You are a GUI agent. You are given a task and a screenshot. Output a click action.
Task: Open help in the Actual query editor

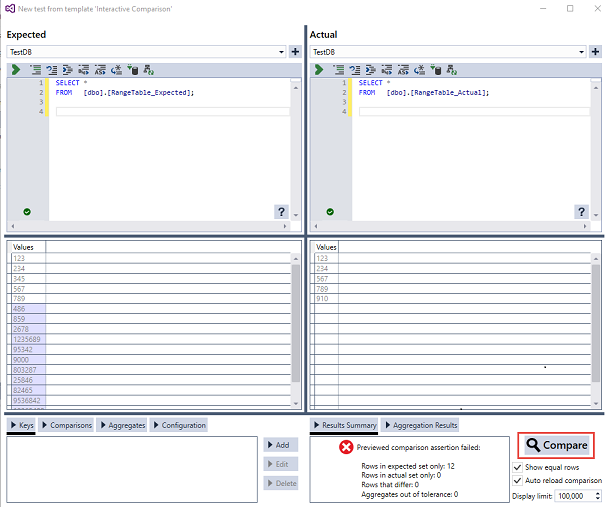click(x=581, y=212)
